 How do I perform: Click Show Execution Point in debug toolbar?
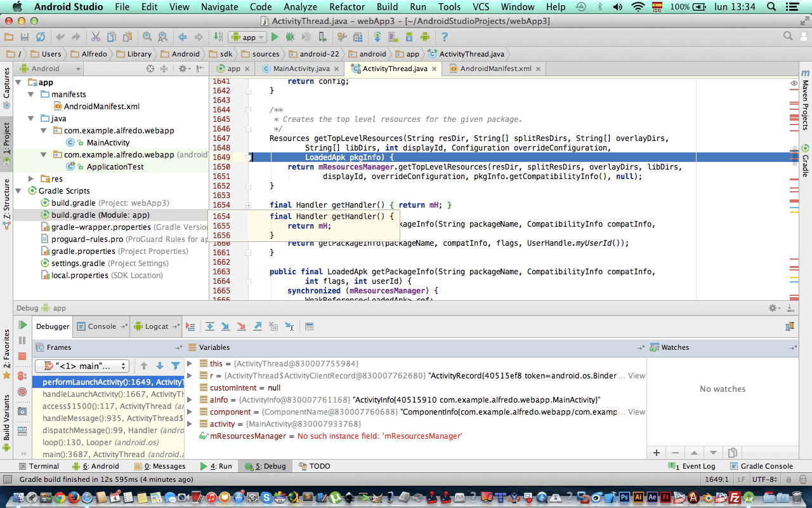pos(190,326)
